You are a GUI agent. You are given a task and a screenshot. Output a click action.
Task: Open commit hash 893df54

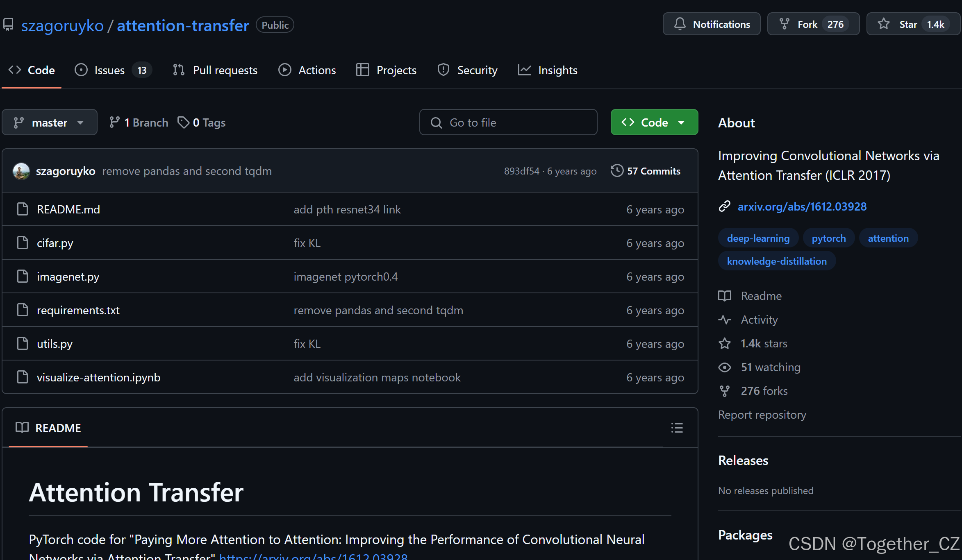click(521, 171)
